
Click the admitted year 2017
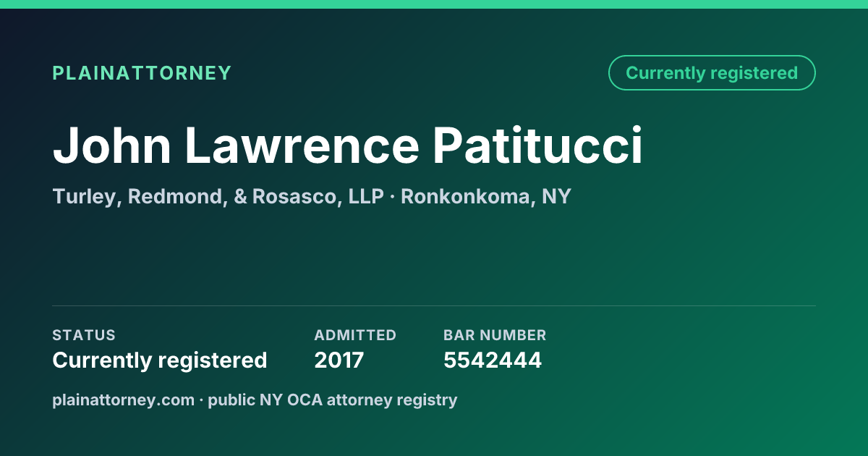(339, 360)
